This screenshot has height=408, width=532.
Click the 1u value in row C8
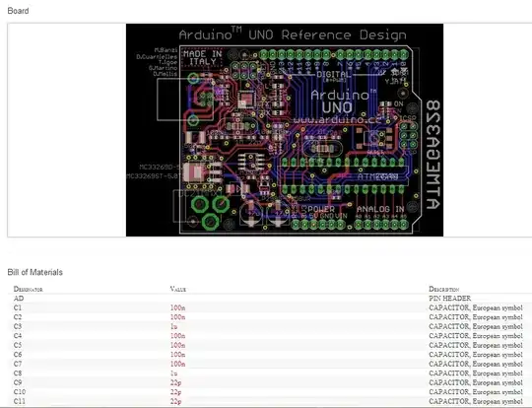(x=174, y=374)
